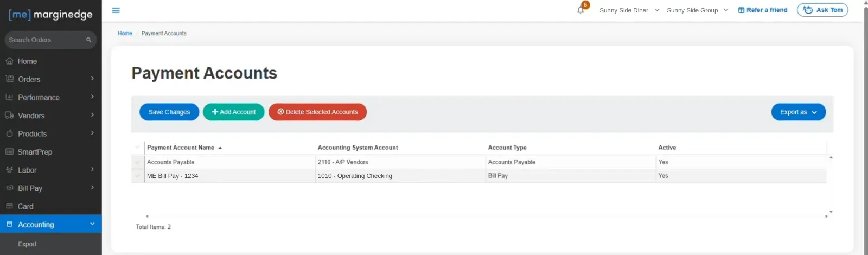Image resolution: width=868 pixels, height=255 pixels.
Task: Click the 'Accounts Payable' name cell
Action: coord(230,162)
